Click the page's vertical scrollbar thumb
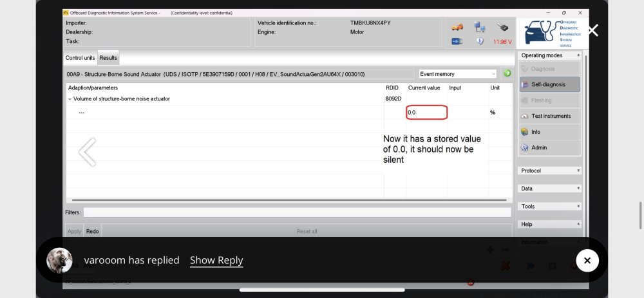Screen dimensions: 644x298 click(x=640, y=216)
